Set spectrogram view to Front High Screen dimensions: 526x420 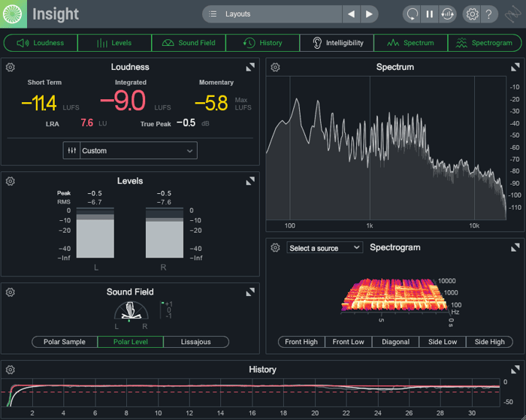pos(301,342)
